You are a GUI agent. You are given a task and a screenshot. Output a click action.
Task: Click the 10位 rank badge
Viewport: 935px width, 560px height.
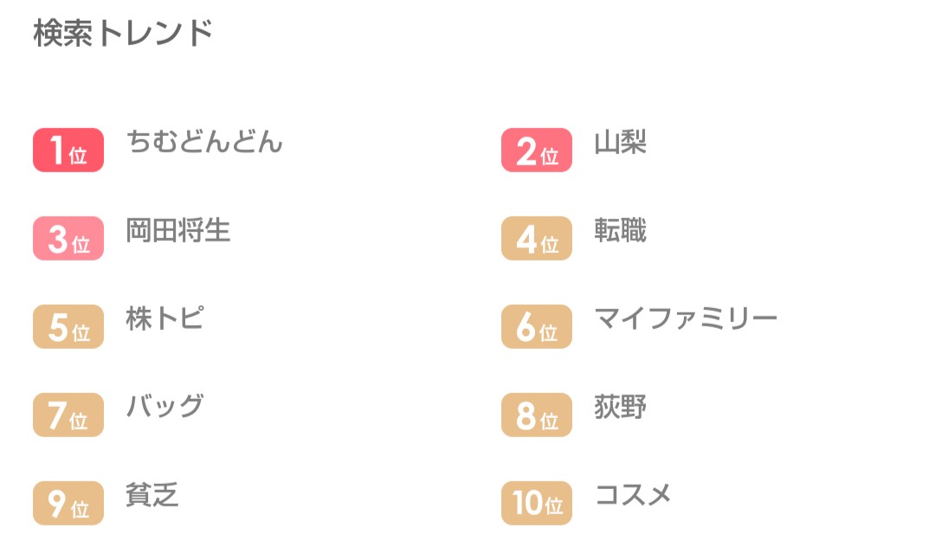tap(537, 504)
